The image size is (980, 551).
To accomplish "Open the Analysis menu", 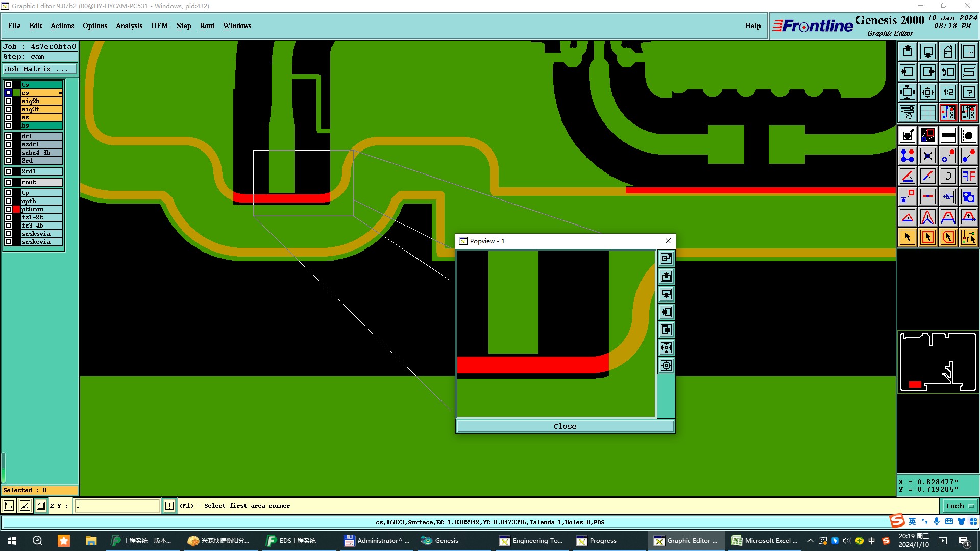I will point(129,26).
